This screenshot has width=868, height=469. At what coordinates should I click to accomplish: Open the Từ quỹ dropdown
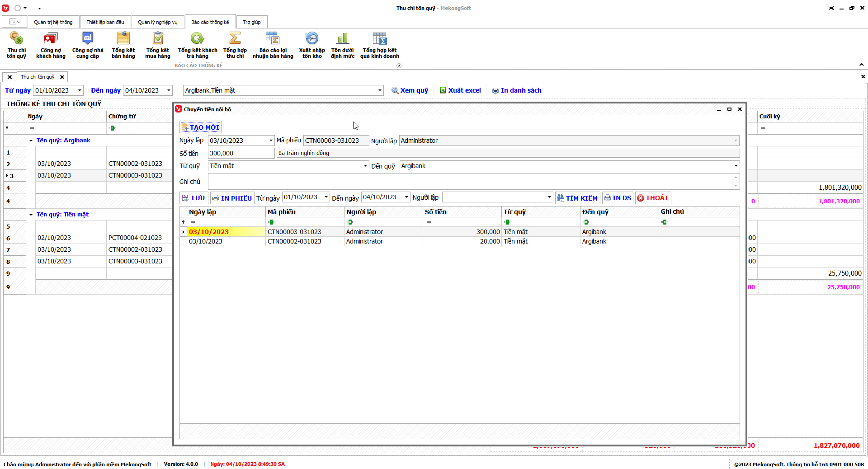click(365, 166)
